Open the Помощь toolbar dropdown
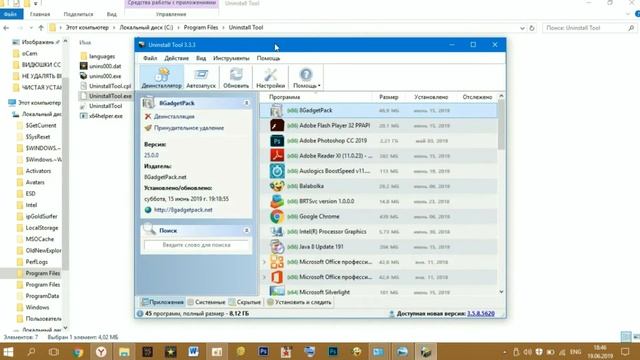 pos(307,78)
